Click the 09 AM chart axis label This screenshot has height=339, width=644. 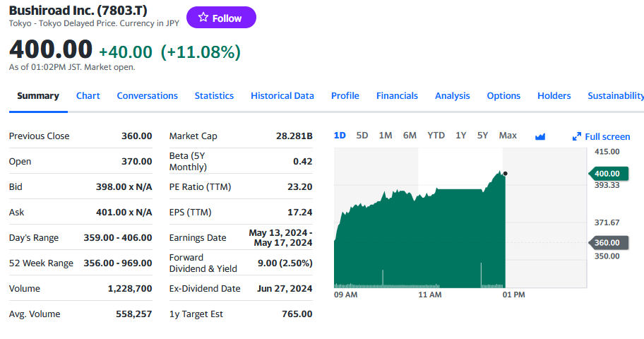click(x=346, y=295)
